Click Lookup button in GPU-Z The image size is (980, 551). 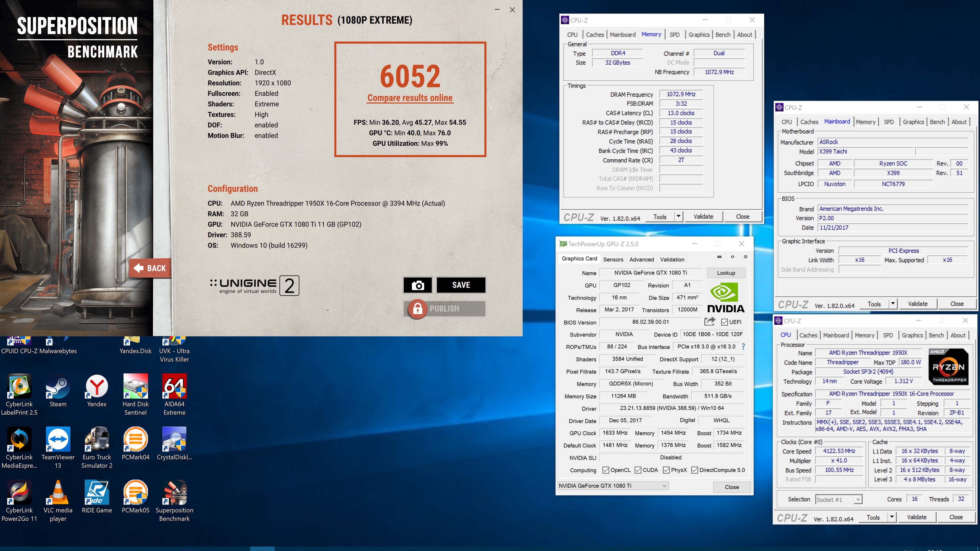click(x=726, y=273)
